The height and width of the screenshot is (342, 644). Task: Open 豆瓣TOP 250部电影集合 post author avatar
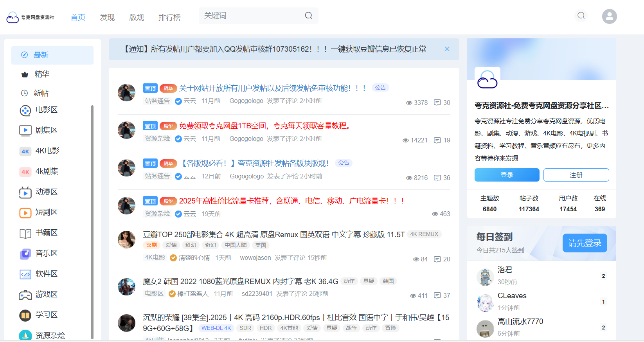(126, 239)
